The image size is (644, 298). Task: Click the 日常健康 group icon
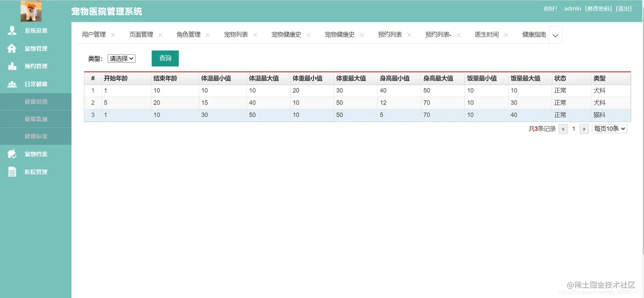coord(12,84)
